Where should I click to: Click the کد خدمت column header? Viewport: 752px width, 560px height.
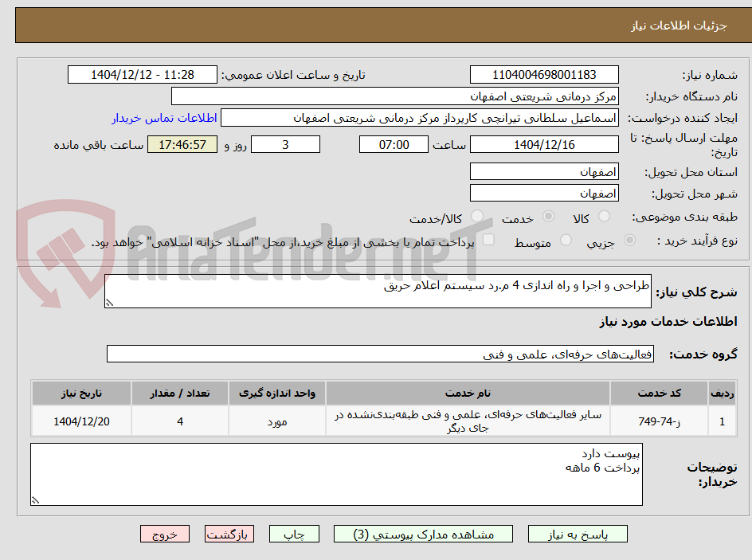click(x=659, y=394)
